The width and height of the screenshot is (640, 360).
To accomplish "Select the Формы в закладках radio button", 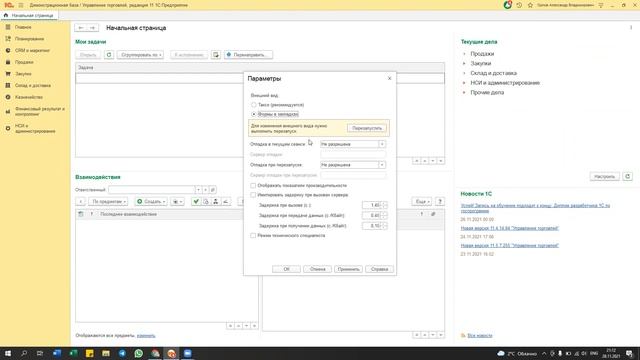I will tap(253, 114).
